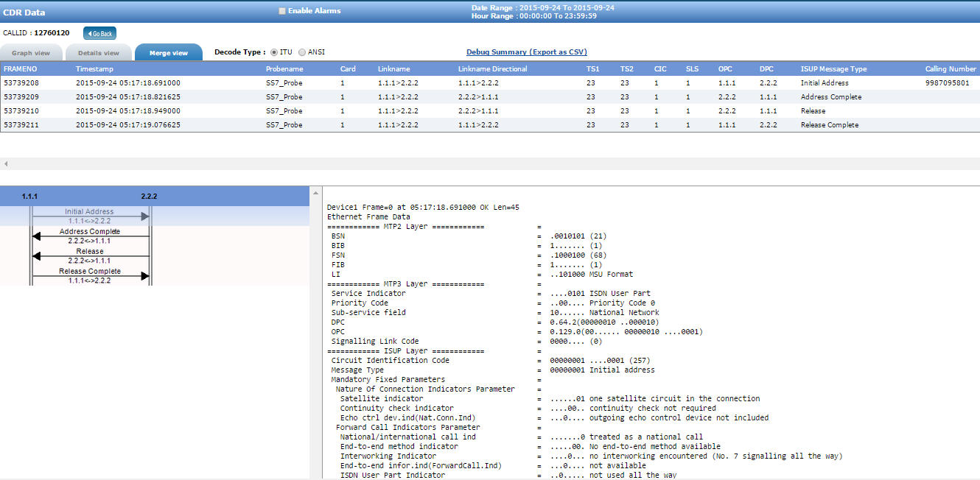Click the Satellite indicator decode line
The image size is (980, 480).
(x=550, y=399)
